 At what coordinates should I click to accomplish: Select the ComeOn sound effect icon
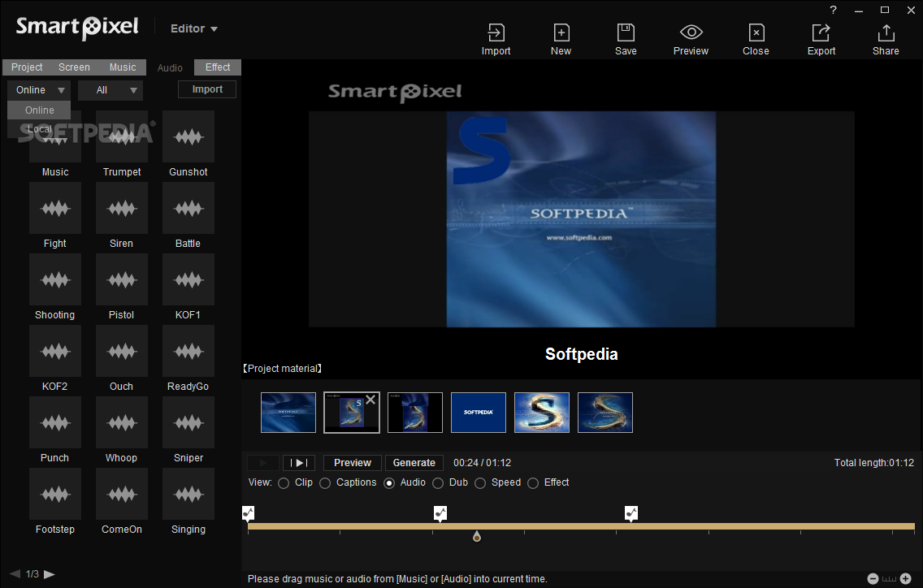tap(122, 494)
